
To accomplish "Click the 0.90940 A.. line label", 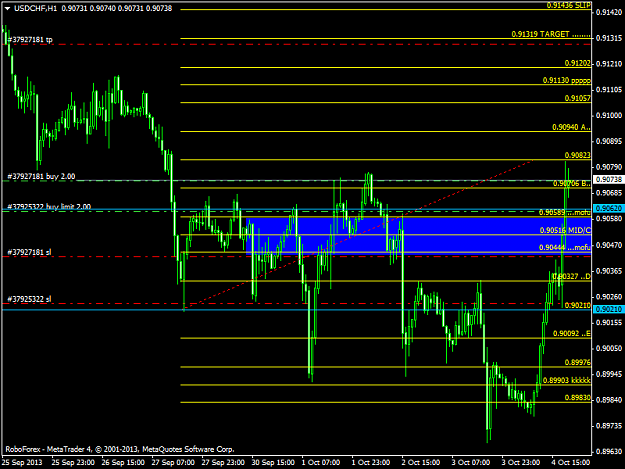I will [x=571, y=127].
